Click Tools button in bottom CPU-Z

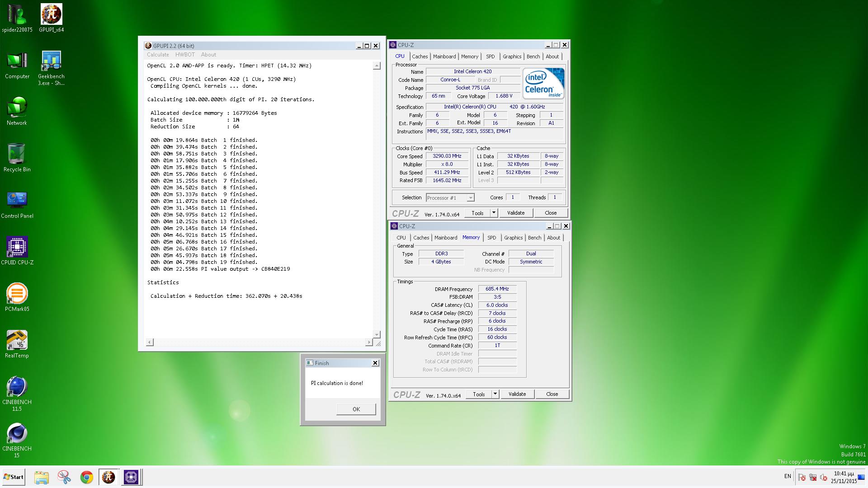[479, 394]
